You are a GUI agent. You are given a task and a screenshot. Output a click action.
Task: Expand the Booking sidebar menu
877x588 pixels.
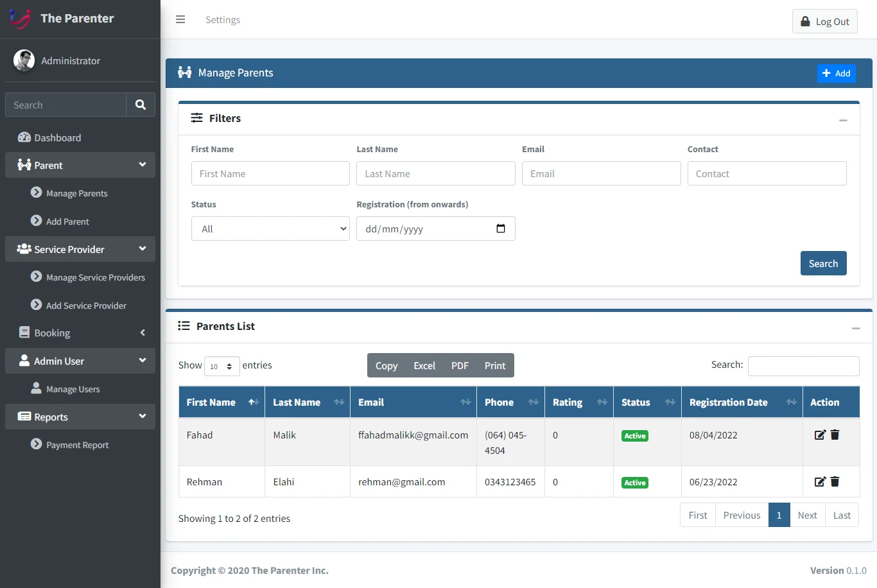[80, 333]
